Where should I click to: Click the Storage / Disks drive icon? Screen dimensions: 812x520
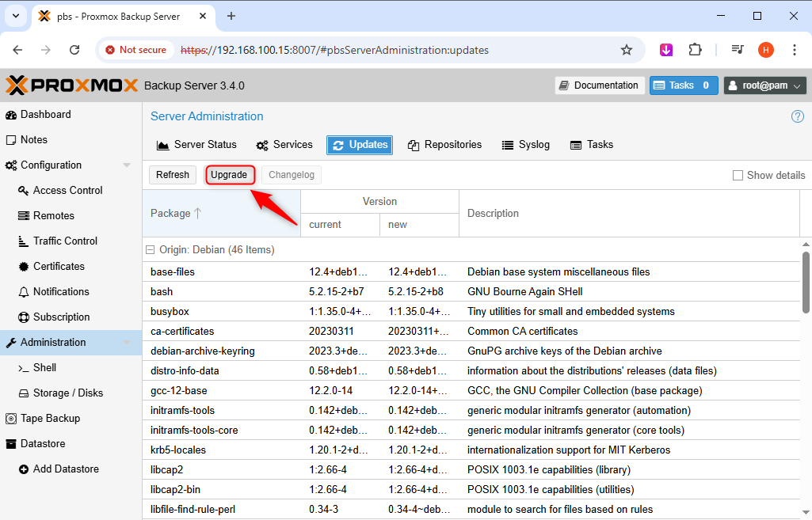[x=23, y=393]
